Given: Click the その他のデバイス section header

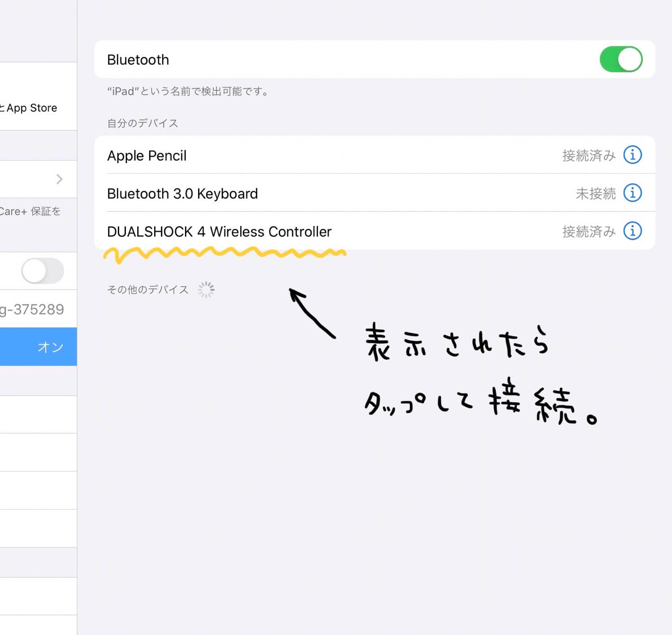Looking at the screenshot, I should point(147,289).
